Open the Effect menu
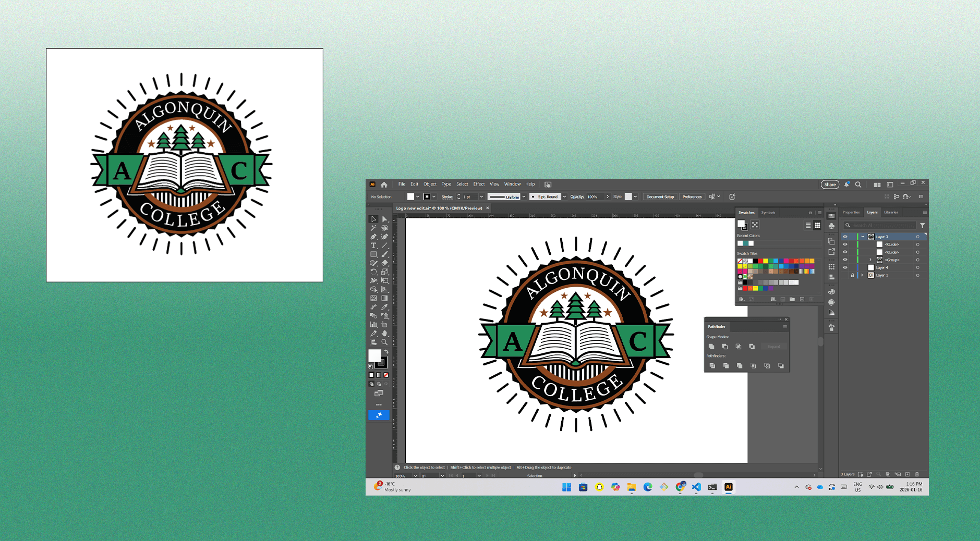 (479, 184)
